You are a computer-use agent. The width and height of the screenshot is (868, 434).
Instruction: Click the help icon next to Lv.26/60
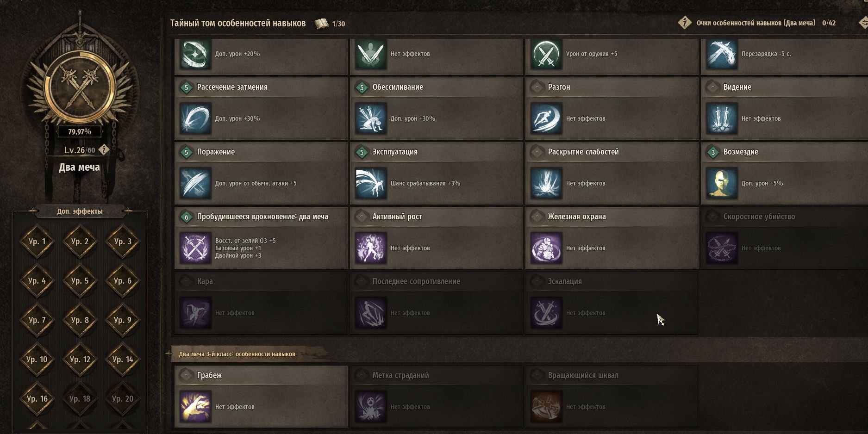point(104,149)
